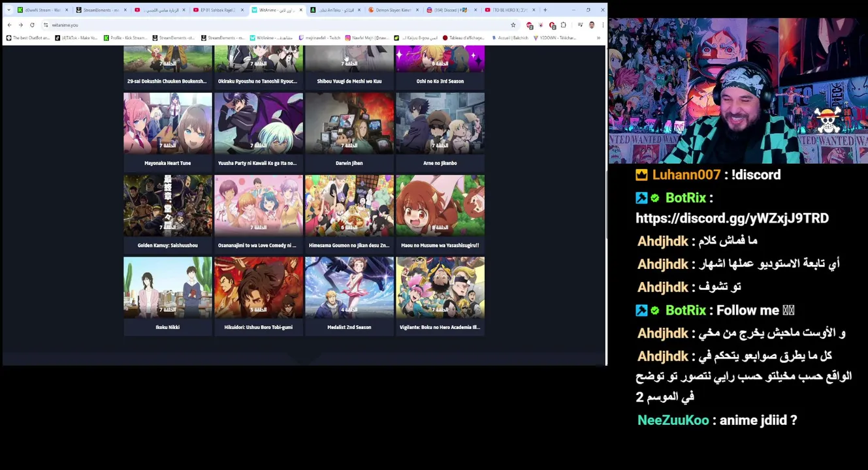Bookmark this page with the star icon
The width and height of the screenshot is (868, 470).
(x=513, y=25)
